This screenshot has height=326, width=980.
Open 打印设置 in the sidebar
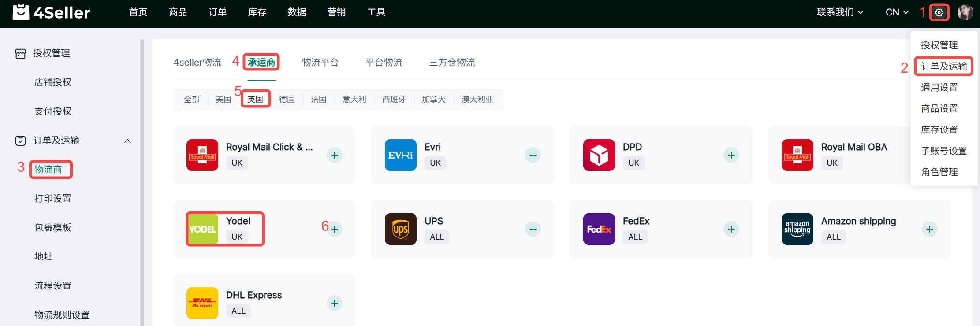[x=53, y=199]
